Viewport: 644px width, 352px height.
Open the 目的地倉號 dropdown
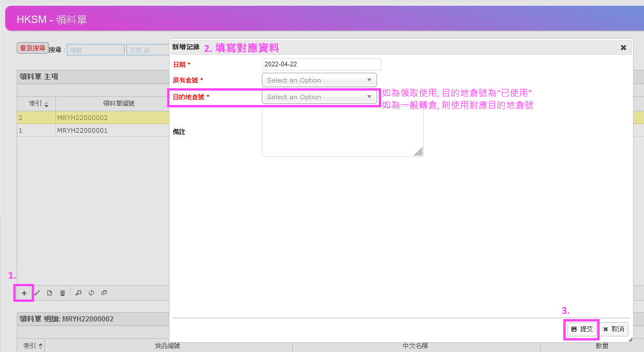click(x=319, y=96)
